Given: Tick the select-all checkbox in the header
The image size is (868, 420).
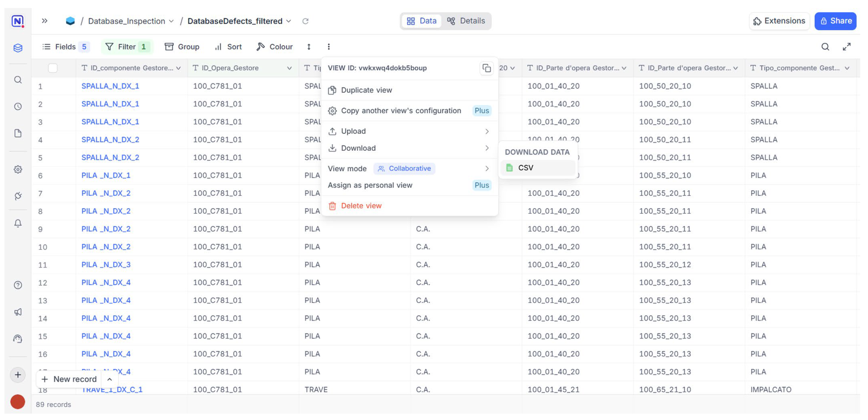Looking at the screenshot, I should [53, 68].
